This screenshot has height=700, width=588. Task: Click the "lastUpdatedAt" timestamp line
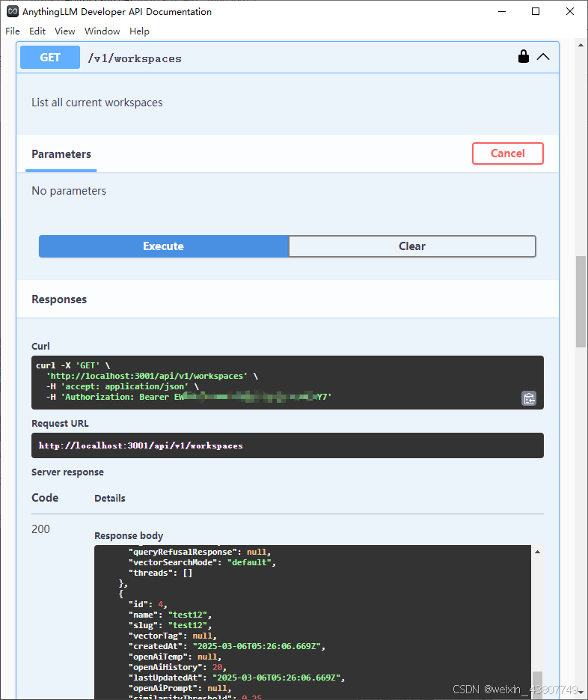(236, 678)
